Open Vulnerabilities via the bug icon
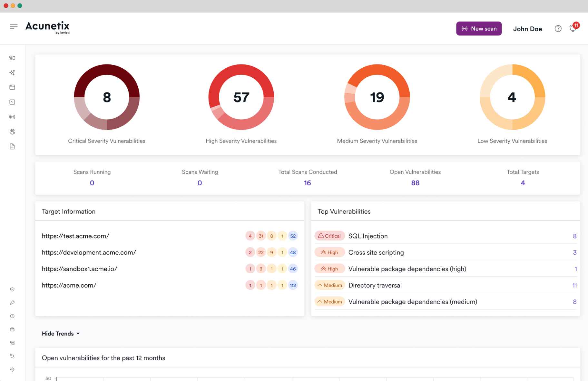Image resolution: width=588 pixels, height=381 pixels. (12, 132)
